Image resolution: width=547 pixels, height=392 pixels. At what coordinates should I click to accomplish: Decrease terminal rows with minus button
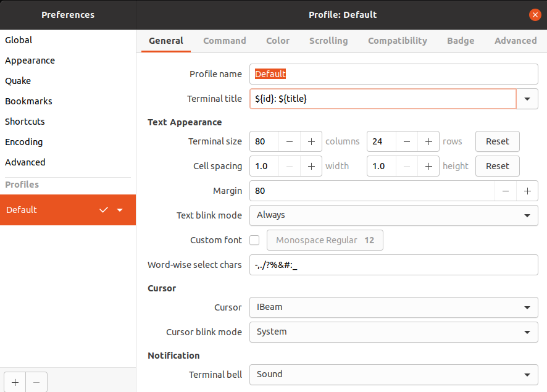point(406,141)
